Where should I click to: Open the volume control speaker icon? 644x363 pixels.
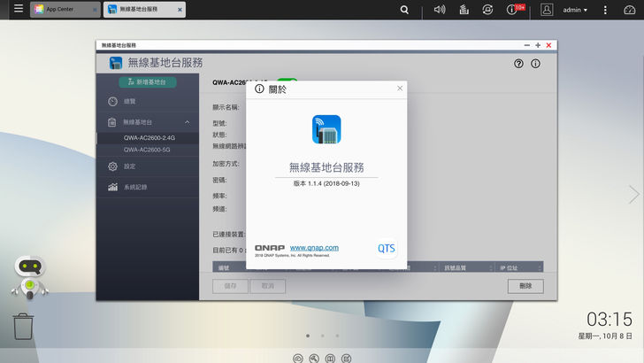(x=440, y=10)
